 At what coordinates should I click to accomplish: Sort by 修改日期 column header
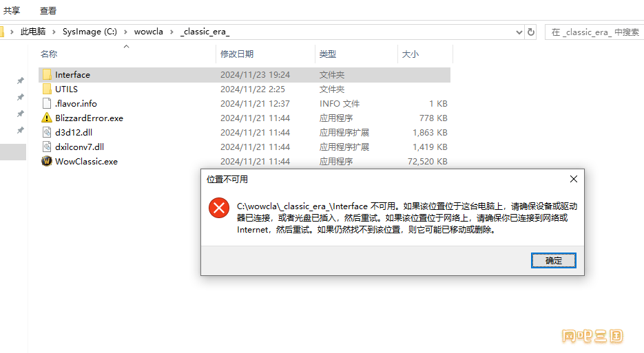point(236,54)
